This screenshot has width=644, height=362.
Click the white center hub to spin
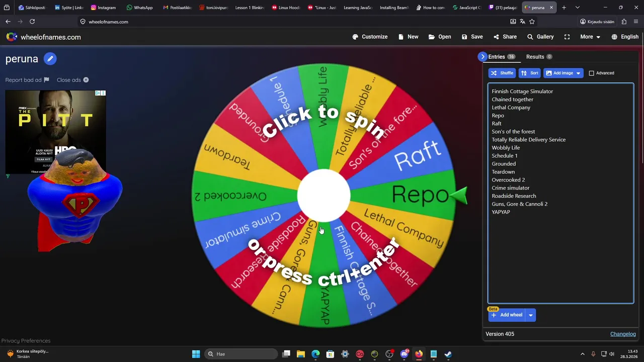point(324,196)
